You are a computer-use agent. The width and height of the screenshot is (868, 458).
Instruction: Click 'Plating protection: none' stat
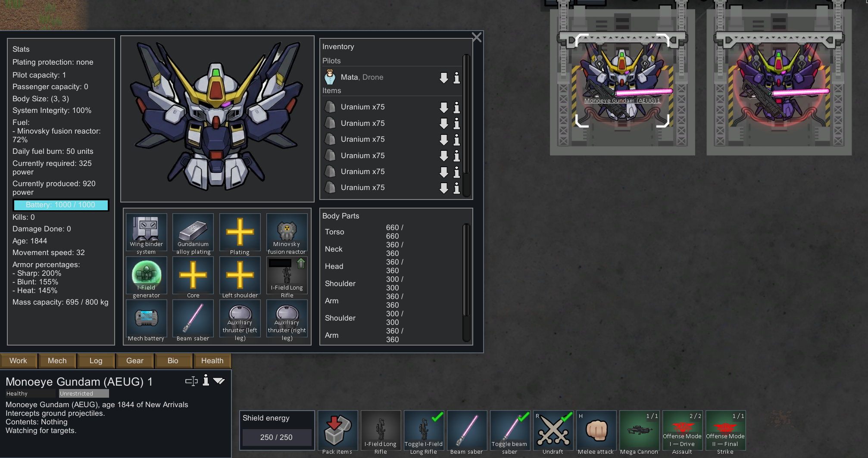click(53, 62)
